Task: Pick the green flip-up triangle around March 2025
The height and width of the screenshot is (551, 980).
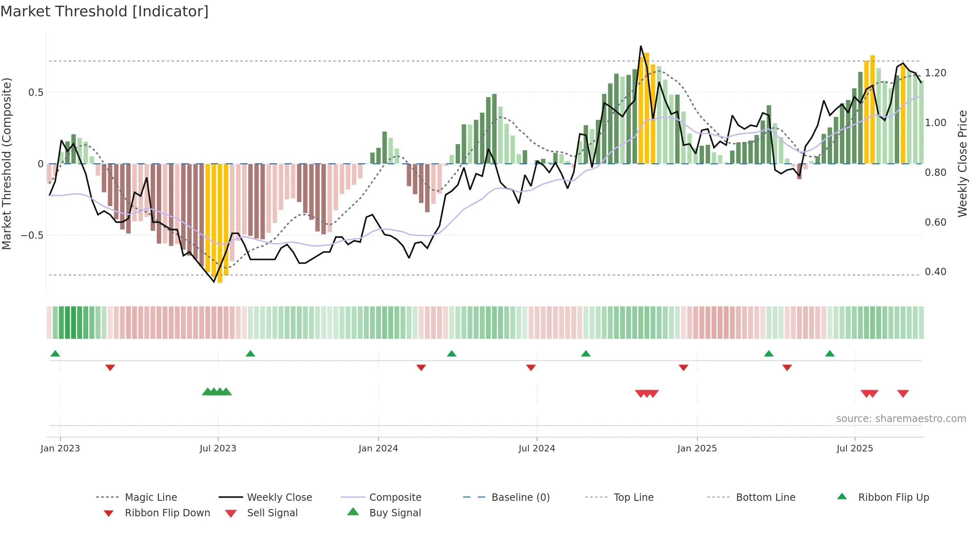Action: [x=769, y=353]
